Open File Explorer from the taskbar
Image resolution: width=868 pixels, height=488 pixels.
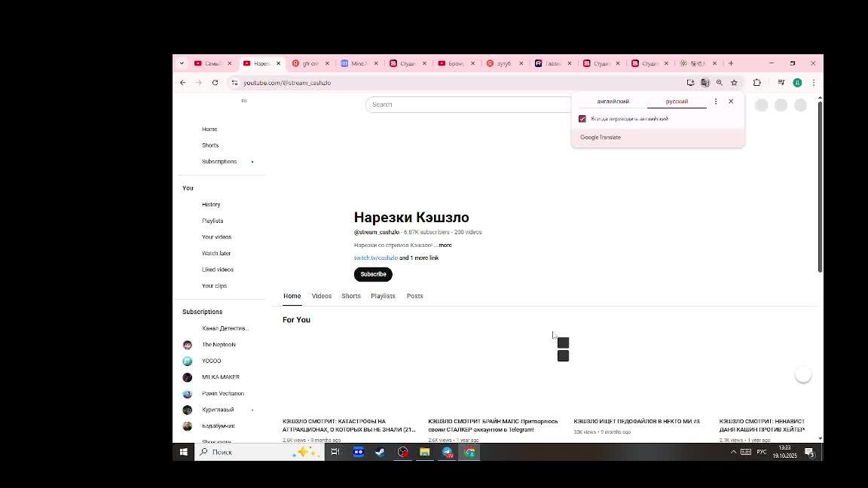(x=425, y=452)
